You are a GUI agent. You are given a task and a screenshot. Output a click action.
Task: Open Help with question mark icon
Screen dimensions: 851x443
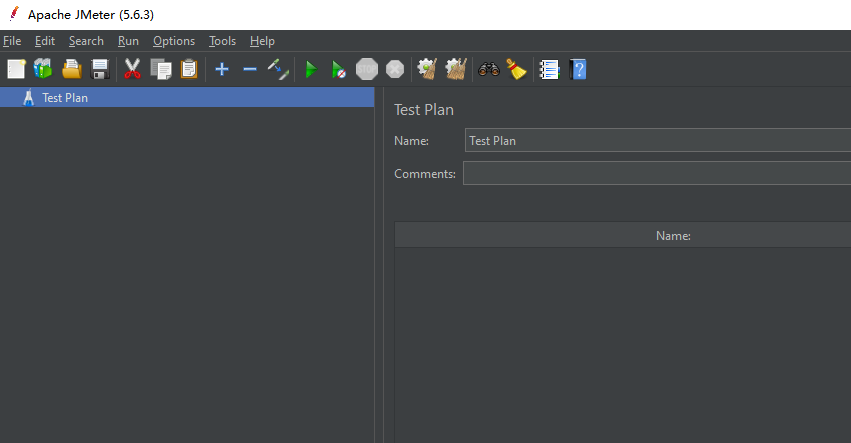[578, 69]
